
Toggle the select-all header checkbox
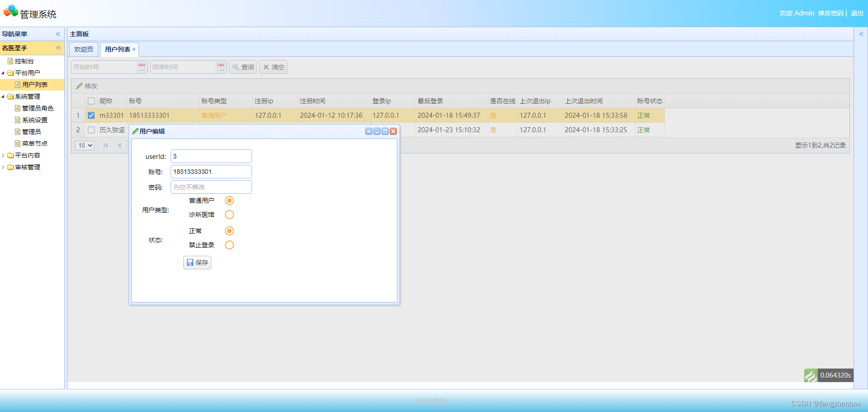(91, 101)
